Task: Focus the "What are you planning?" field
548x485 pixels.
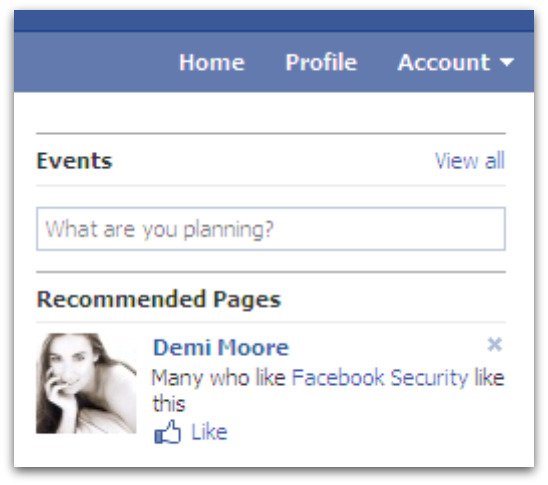Action: 271,229
